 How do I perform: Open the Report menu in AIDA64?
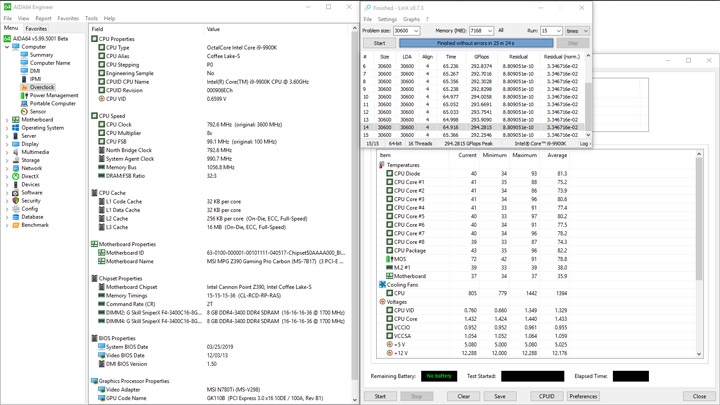point(43,18)
